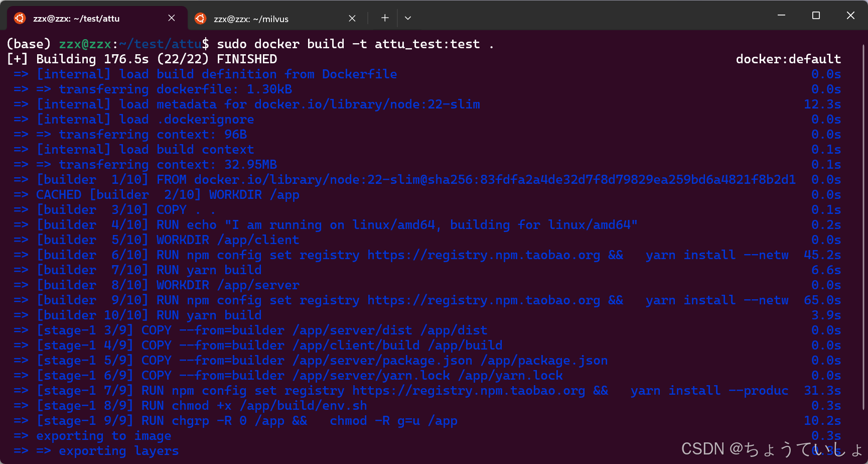Click the docker:default label
The image size is (868, 464).
click(788, 59)
